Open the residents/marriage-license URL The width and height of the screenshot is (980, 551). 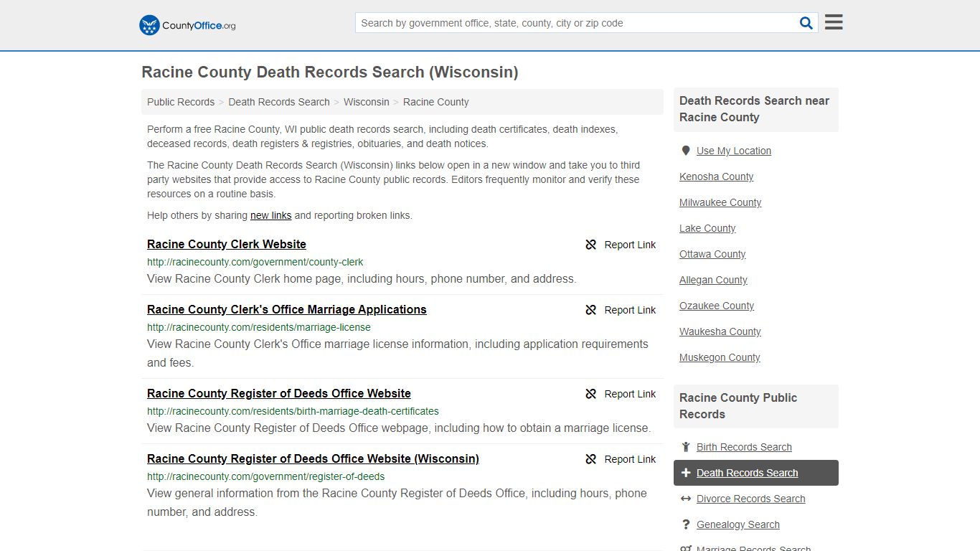[x=259, y=327]
